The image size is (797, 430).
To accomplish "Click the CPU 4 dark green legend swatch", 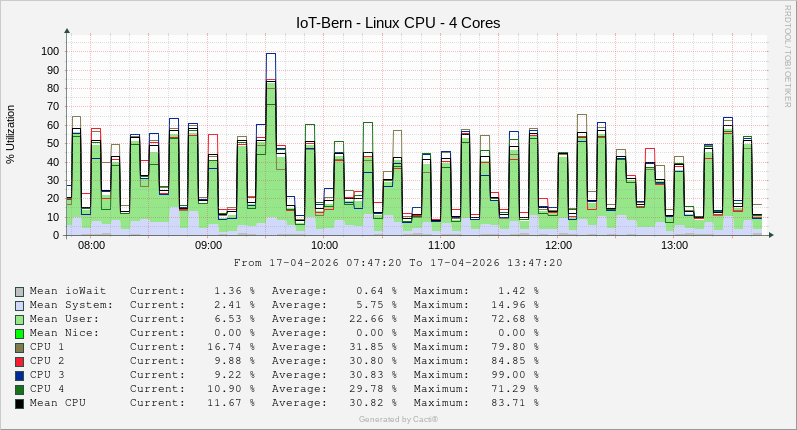I will [19, 389].
